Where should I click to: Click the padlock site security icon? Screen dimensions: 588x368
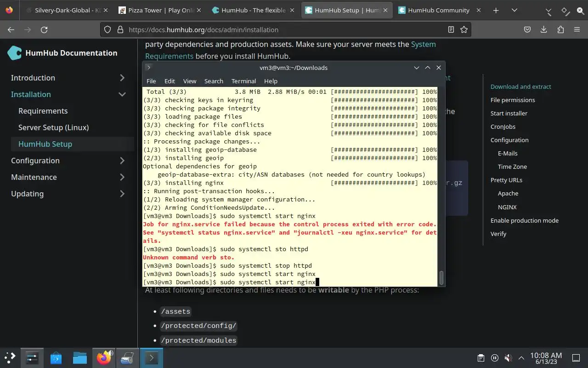click(x=120, y=29)
